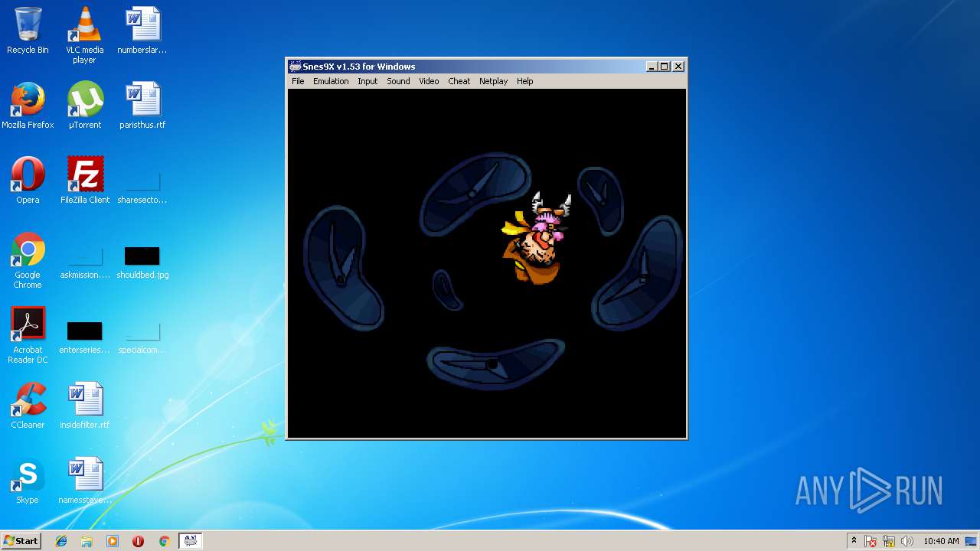Click the Start button
This screenshot has width=980, height=551.
pyautogui.click(x=21, y=541)
